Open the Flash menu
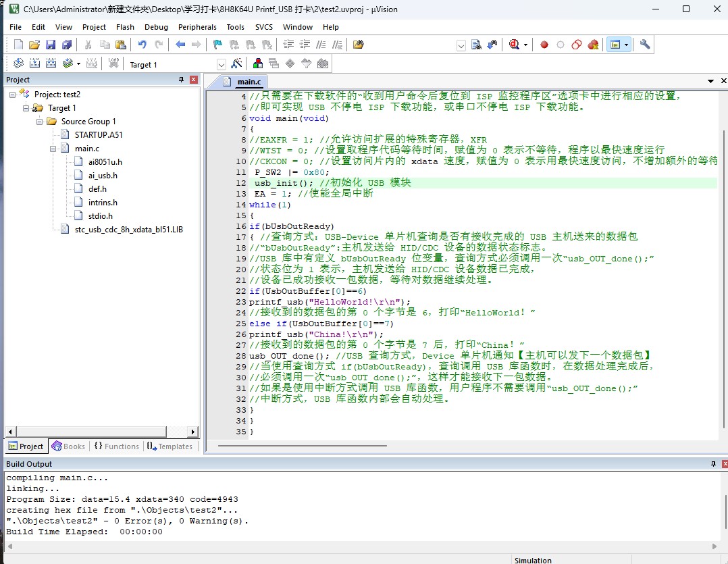Image resolution: width=728 pixels, height=564 pixels. coord(125,27)
